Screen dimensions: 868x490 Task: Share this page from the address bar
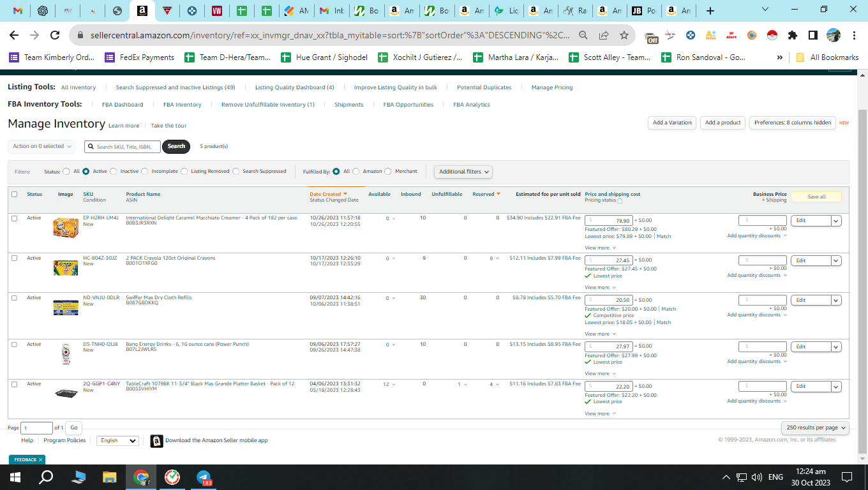click(x=604, y=35)
